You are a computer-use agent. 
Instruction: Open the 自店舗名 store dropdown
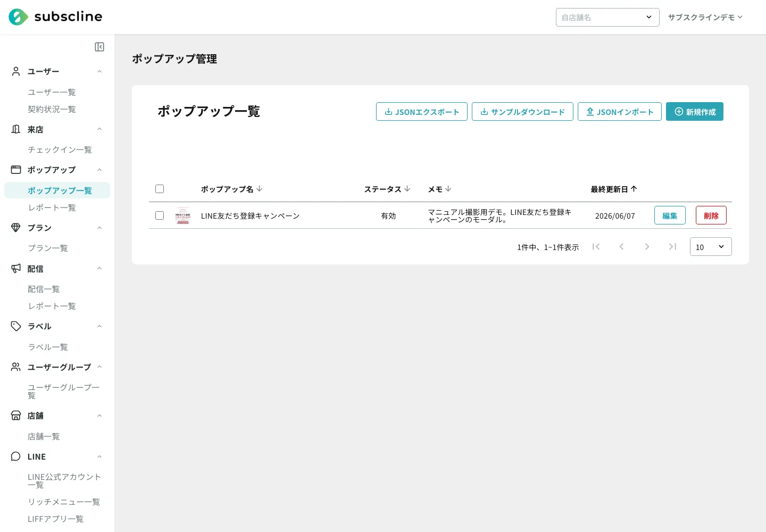click(x=607, y=17)
